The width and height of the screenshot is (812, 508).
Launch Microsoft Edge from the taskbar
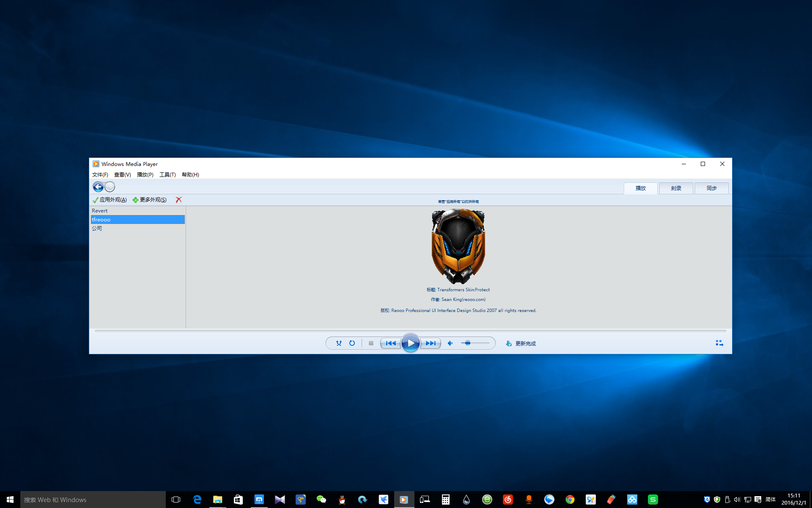(197, 500)
